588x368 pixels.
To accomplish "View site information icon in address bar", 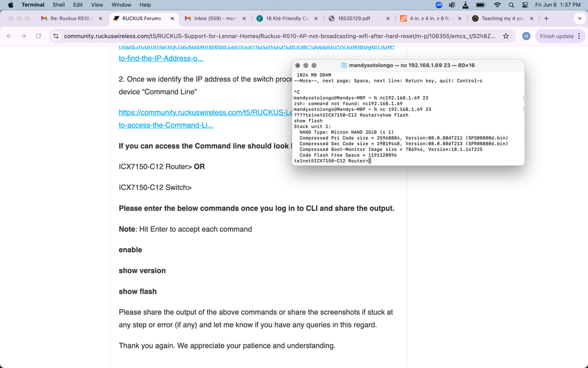I will pos(56,36).
